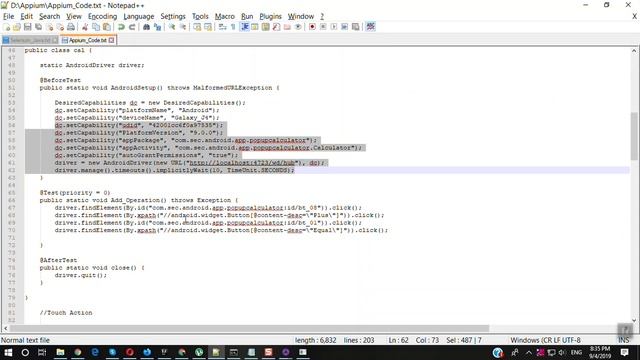
Task: Open the Macro menu
Action: (224, 16)
